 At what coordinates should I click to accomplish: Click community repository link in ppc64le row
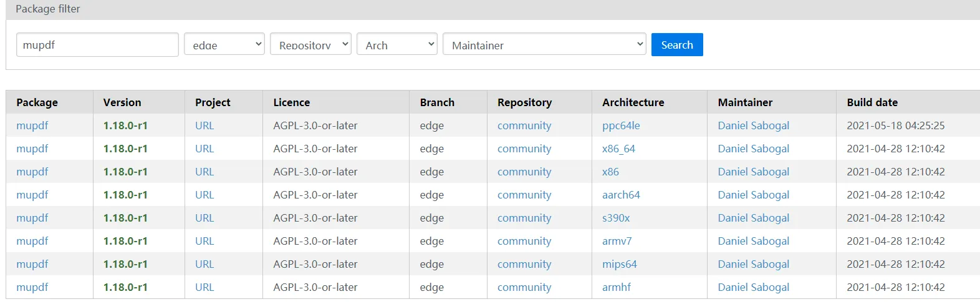tap(524, 125)
